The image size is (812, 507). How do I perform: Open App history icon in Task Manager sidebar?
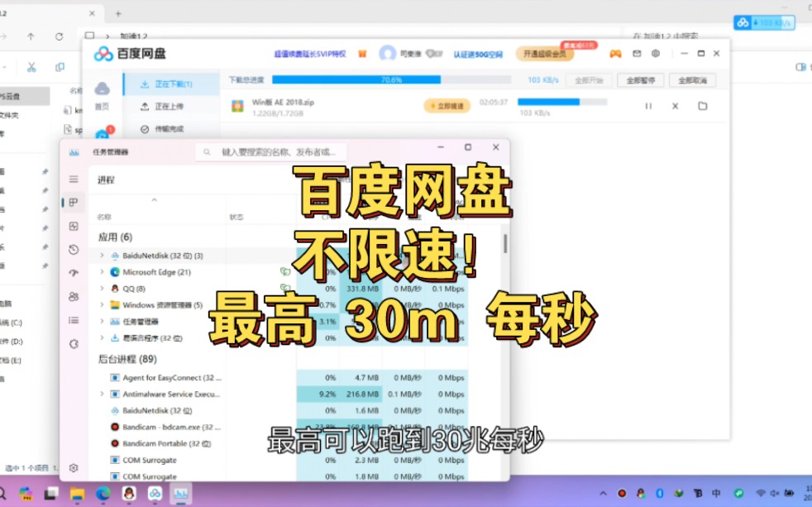click(74, 250)
